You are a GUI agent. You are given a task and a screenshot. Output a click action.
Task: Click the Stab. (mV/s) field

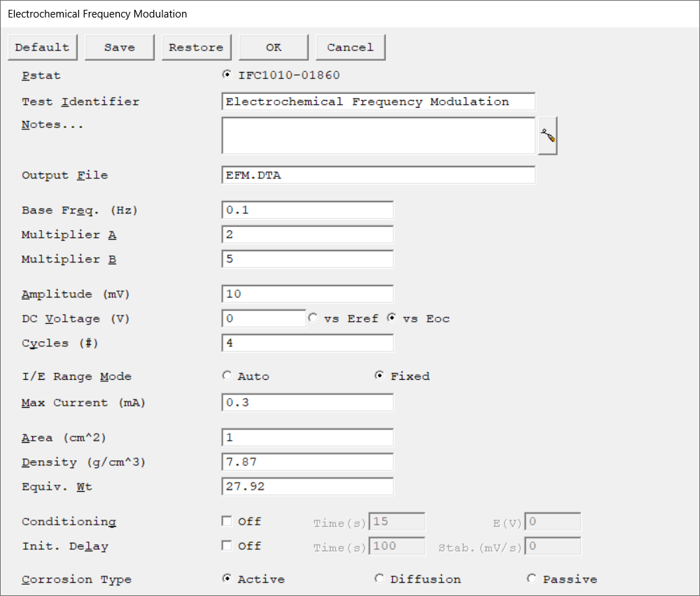[553, 546]
